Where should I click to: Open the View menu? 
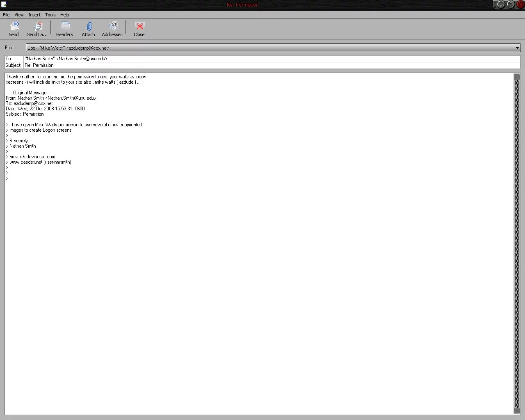coord(19,15)
